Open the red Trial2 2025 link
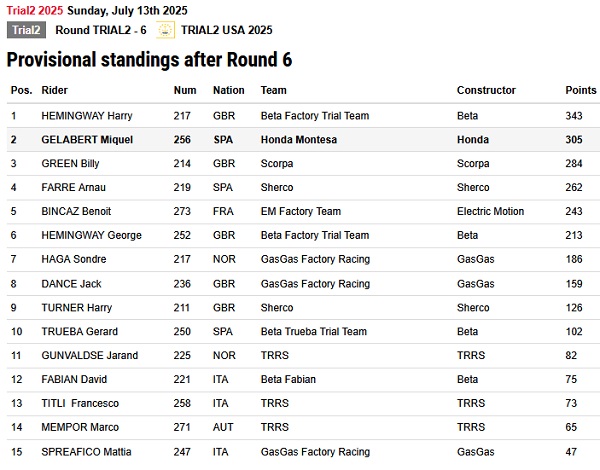The height and width of the screenshot is (470, 600). click(35, 10)
